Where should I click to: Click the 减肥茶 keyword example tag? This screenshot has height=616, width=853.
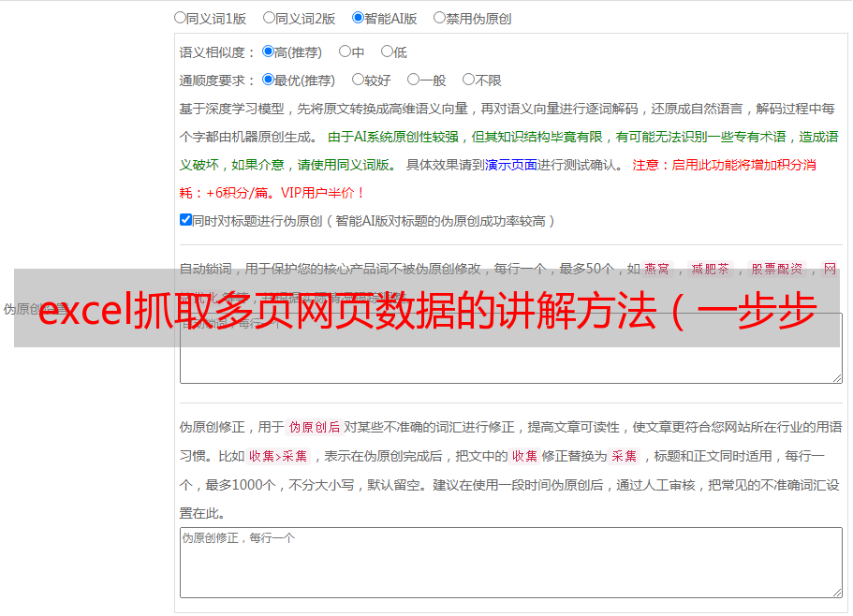tap(710, 269)
